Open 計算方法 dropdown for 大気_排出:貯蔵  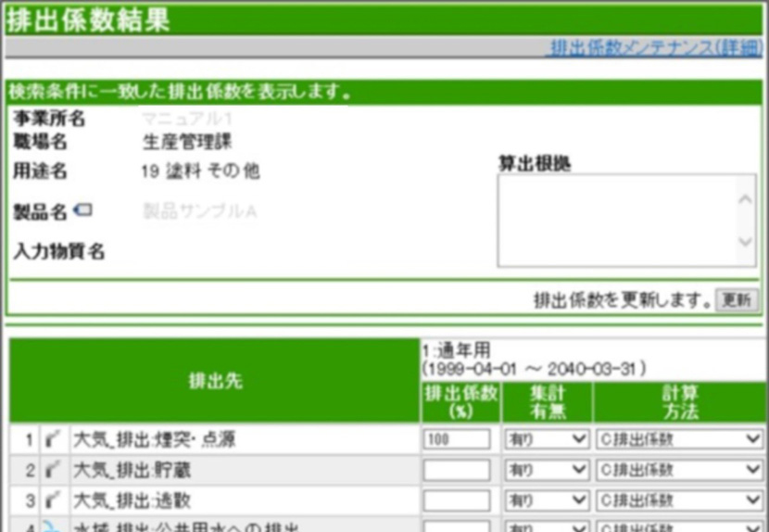(x=680, y=470)
